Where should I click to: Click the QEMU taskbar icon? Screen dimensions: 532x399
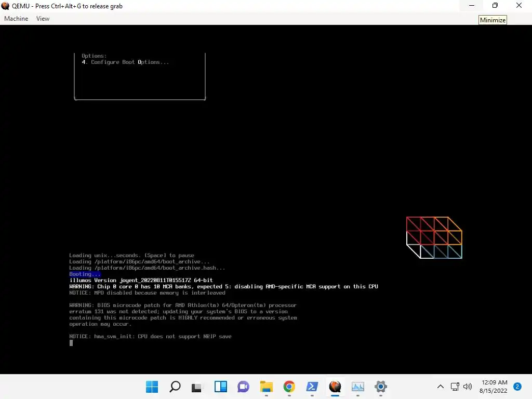[335, 387]
